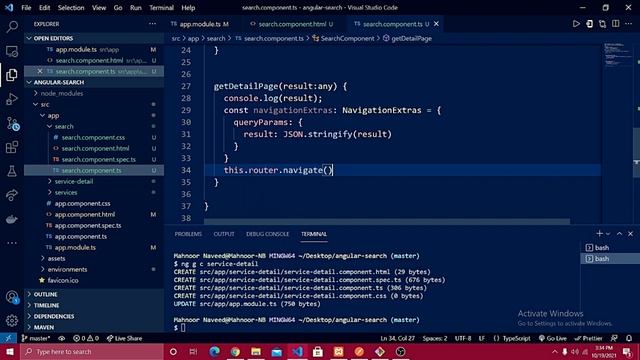Change TypeScript language mode
This screenshot has width=640, height=360.
coord(516,338)
